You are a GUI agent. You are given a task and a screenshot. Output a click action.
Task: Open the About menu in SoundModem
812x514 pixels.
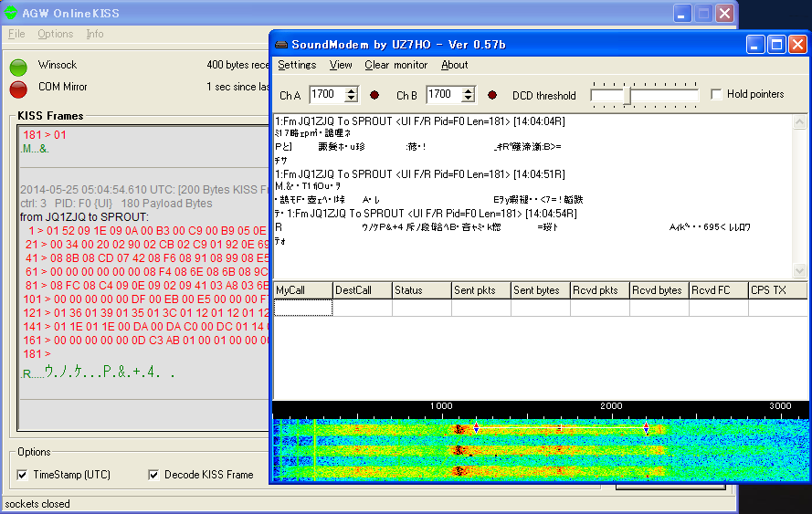(454, 65)
